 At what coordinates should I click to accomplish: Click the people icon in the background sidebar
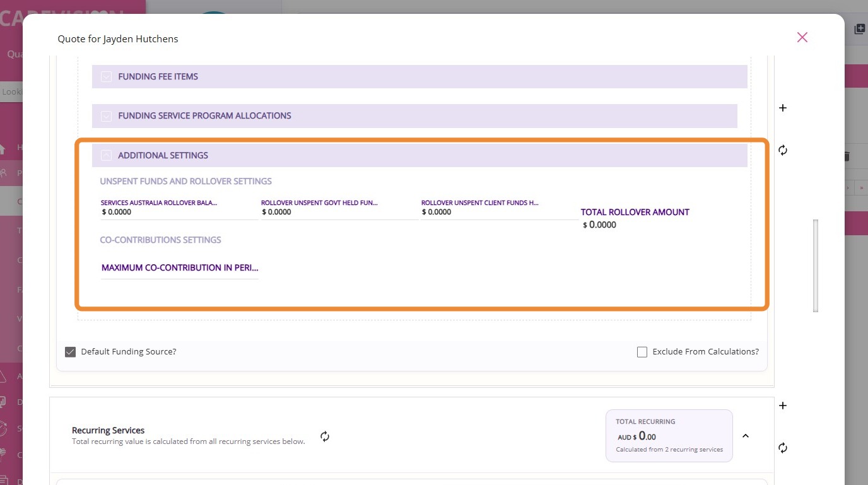[4, 172]
